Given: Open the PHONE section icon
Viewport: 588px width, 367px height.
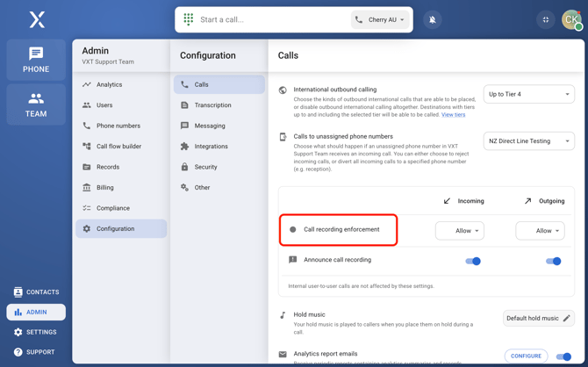Looking at the screenshot, I should (x=36, y=54).
